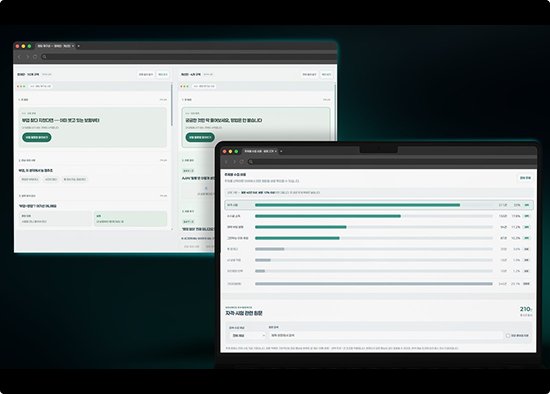Screen dimensions: 550x394
Task: Click the search field in the Source Evidence section
Action: pyautogui.click(x=386, y=335)
